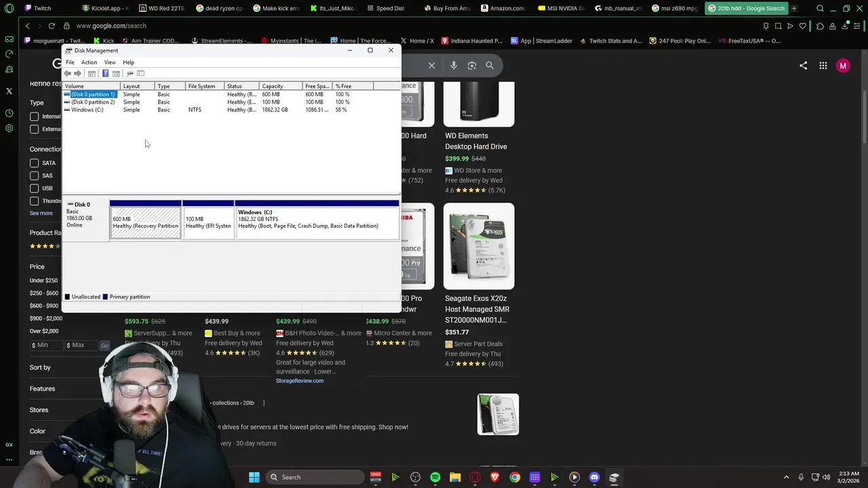Open View menu in Disk Management
This screenshot has width=868, height=488.
[110, 62]
